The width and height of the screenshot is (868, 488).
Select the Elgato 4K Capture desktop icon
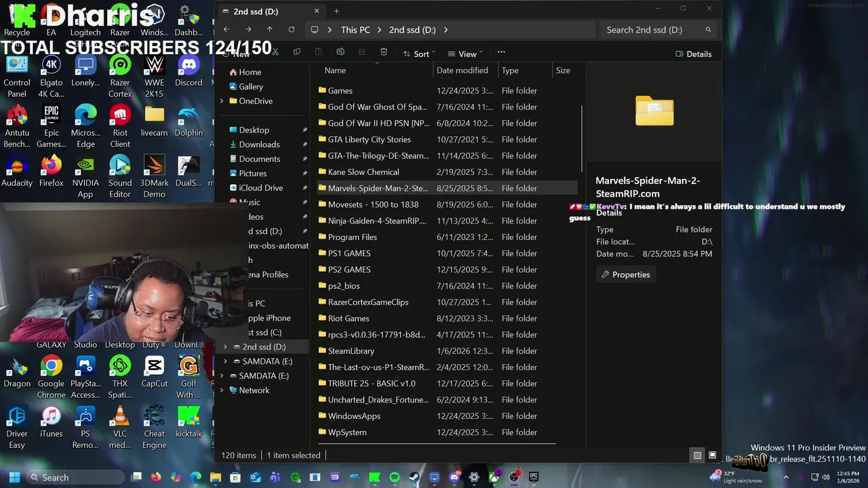[52, 76]
